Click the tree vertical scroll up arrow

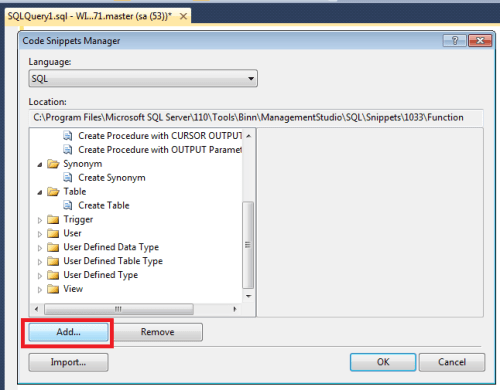(x=248, y=136)
